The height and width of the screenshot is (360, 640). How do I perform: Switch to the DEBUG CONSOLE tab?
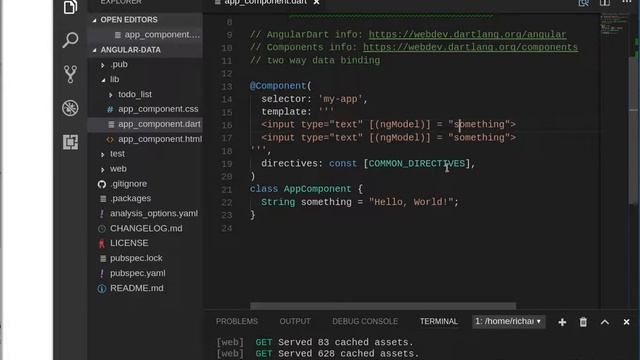click(365, 322)
